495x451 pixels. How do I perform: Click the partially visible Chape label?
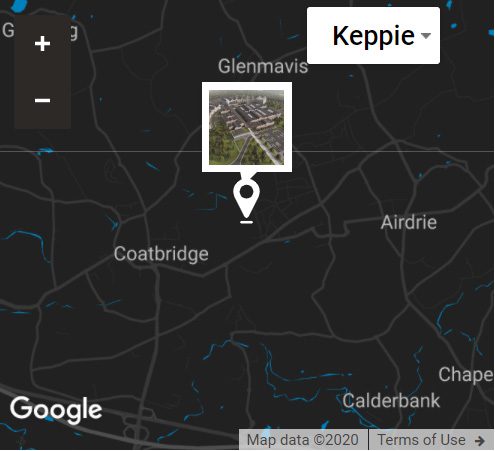click(x=465, y=375)
